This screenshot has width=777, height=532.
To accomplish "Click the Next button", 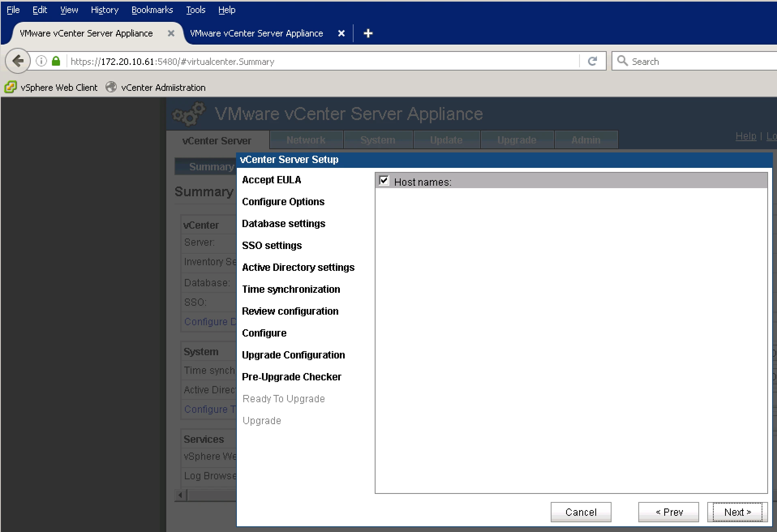I will [x=737, y=512].
